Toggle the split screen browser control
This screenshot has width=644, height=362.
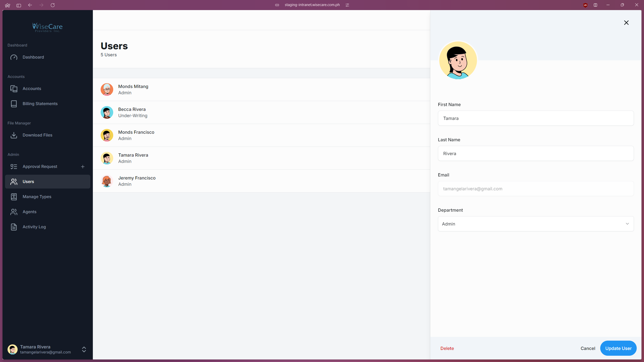coord(595,5)
